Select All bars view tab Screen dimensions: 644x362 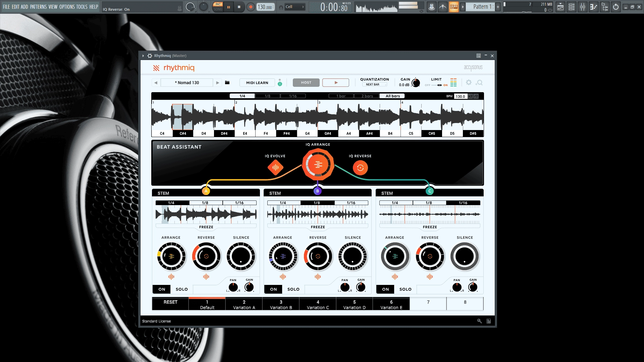(392, 96)
